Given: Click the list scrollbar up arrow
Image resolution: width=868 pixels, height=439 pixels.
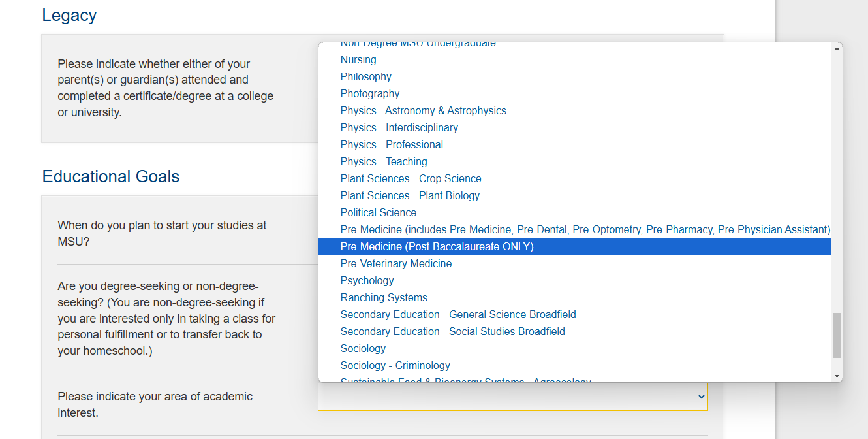Looking at the screenshot, I should point(837,49).
